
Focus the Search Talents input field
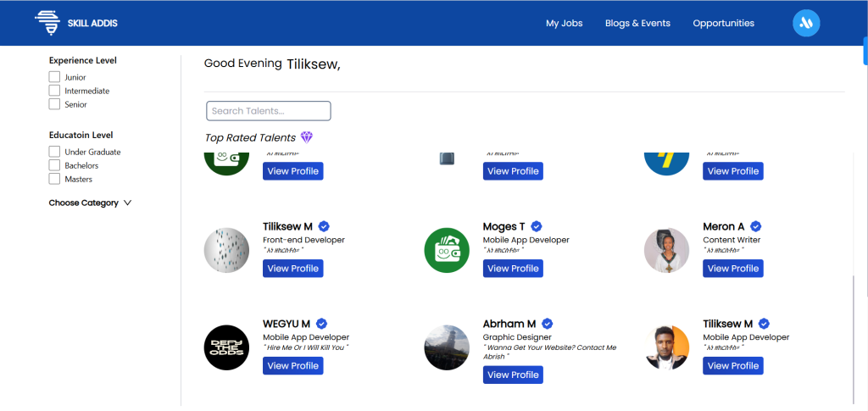tap(268, 111)
